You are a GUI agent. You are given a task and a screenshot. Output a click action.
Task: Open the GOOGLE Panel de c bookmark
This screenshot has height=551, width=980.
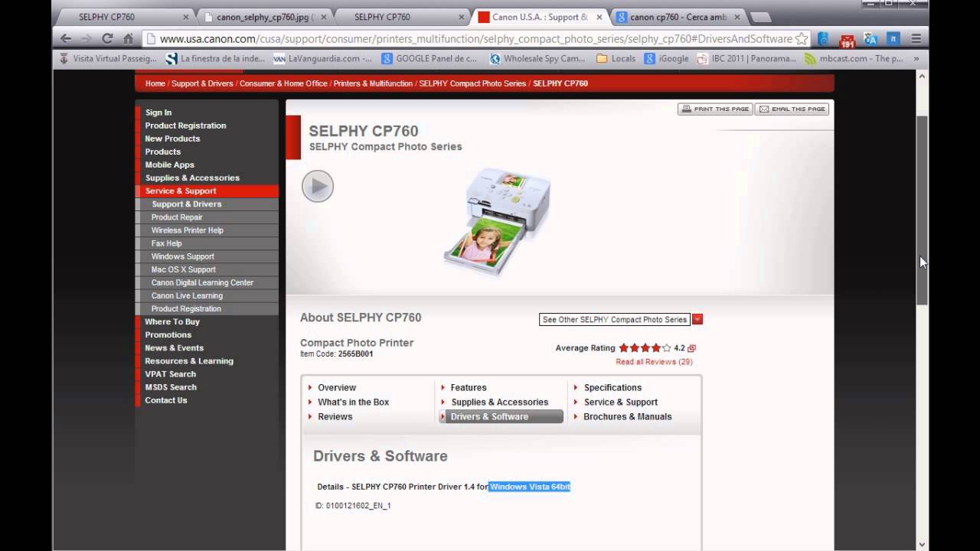430,58
